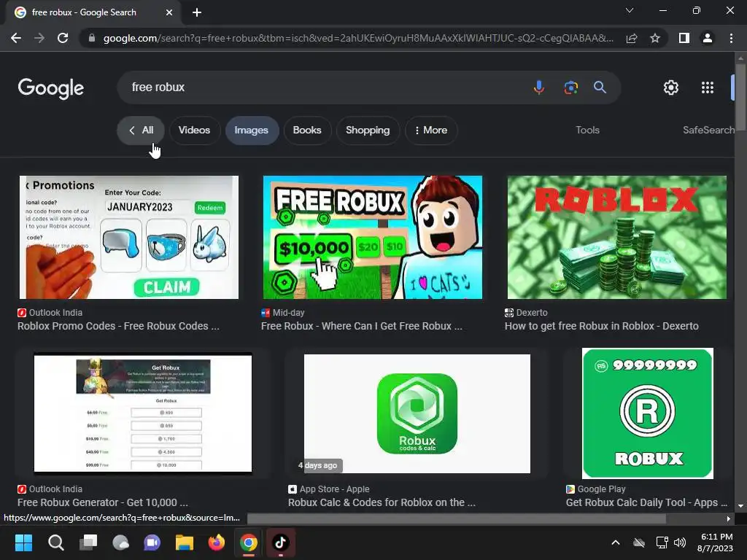This screenshot has width=747, height=560.
Task: Open Windows taskbar search
Action: pos(55,542)
